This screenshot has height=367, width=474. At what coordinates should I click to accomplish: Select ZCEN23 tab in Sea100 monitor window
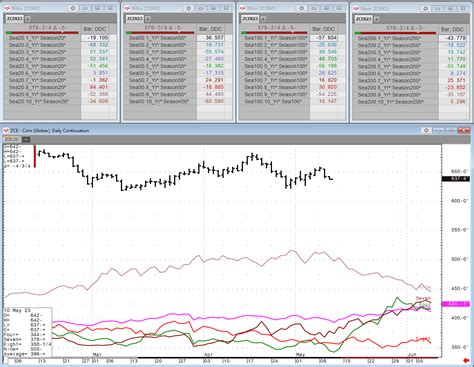pyautogui.click(x=250, y=19)
